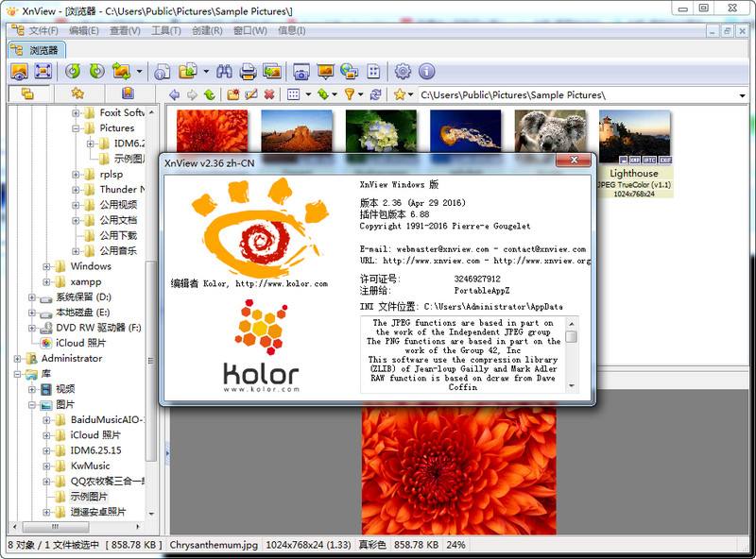
Task: Click the binoculars search icon in toolbar
Action: pos(224,71)
